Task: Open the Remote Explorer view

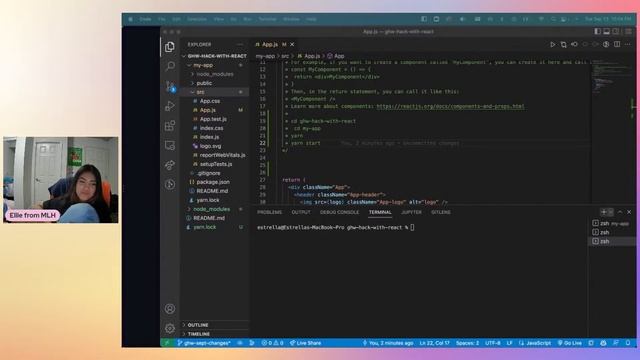Action: click(170, 145)
